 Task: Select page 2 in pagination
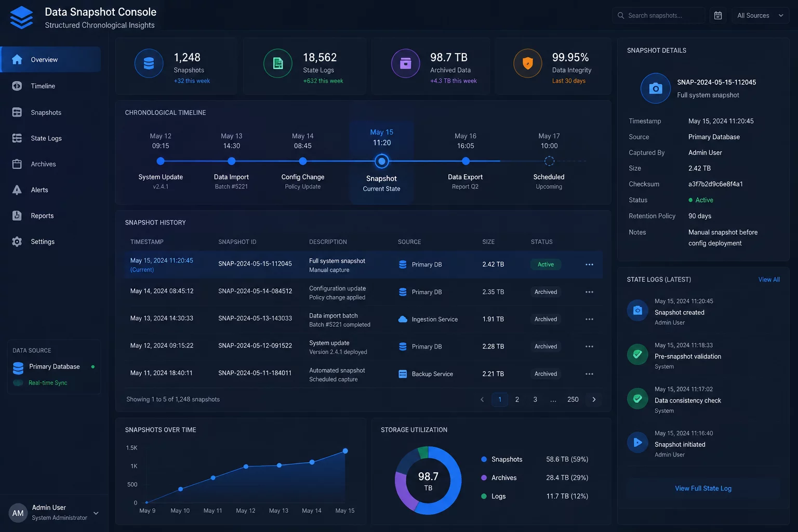[517, 400]
